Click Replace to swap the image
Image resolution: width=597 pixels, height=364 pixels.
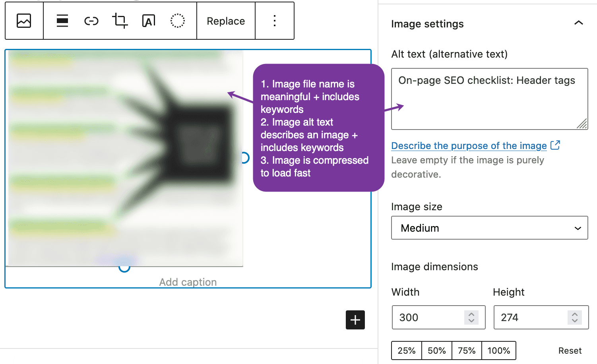225,21
